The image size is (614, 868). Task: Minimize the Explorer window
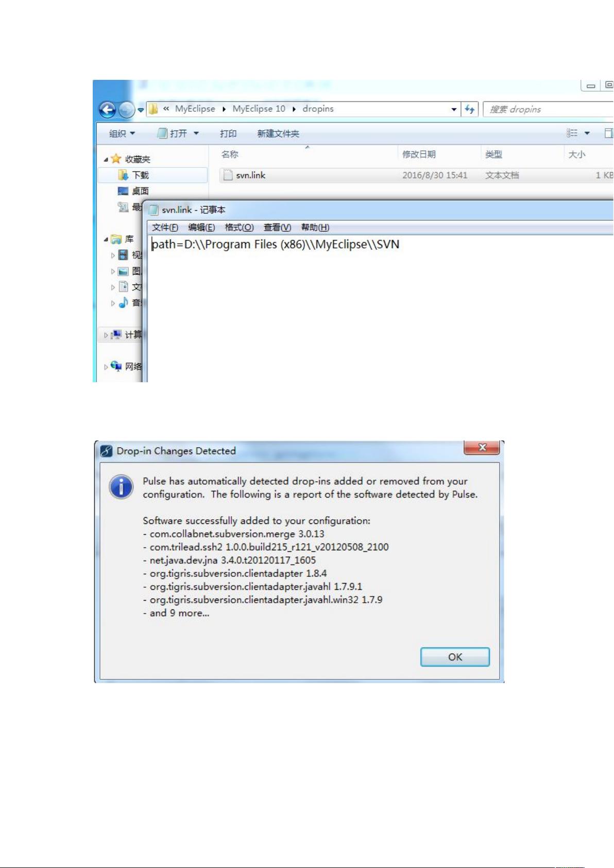[591, 86]
